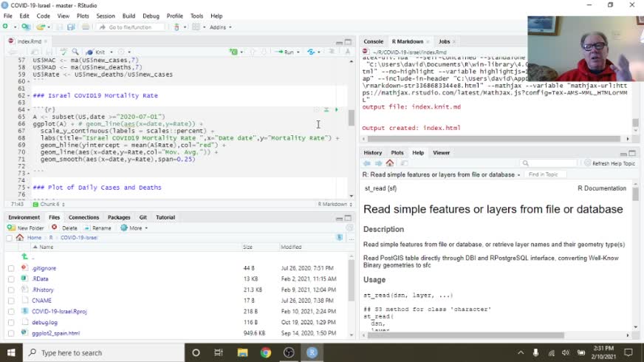Viewport: 644px width, 362px height.
Task: Check the ggplot2_spain.html checkbox
Action: click(11, 334)
